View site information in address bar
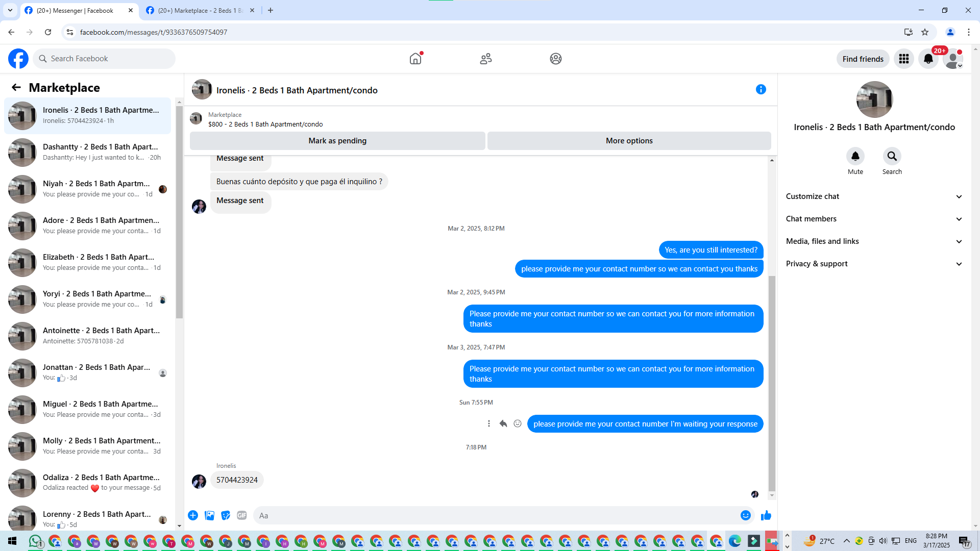This screenshot has height=551, width=980. coord(70,32)
